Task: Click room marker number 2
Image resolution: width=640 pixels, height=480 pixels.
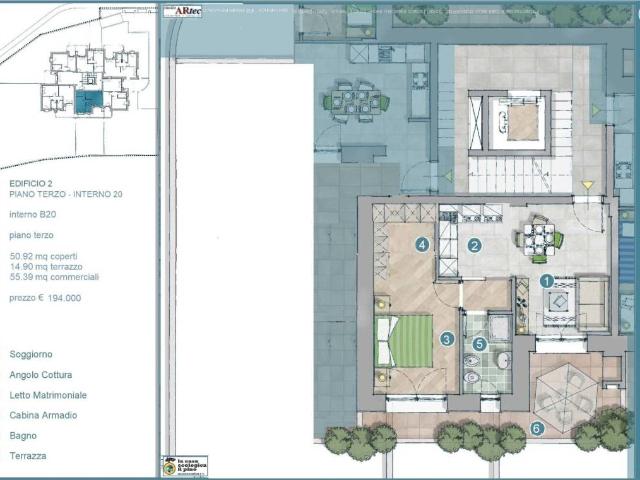Action: (474, 245)
